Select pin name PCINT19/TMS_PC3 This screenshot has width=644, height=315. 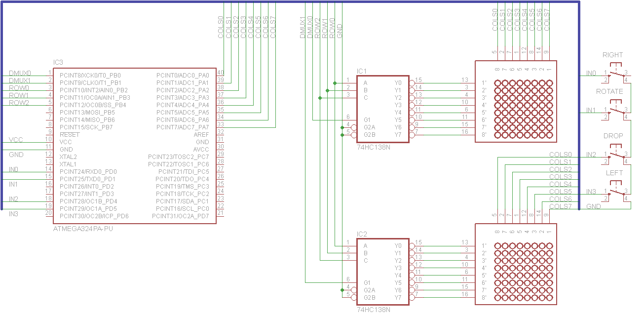182,186
